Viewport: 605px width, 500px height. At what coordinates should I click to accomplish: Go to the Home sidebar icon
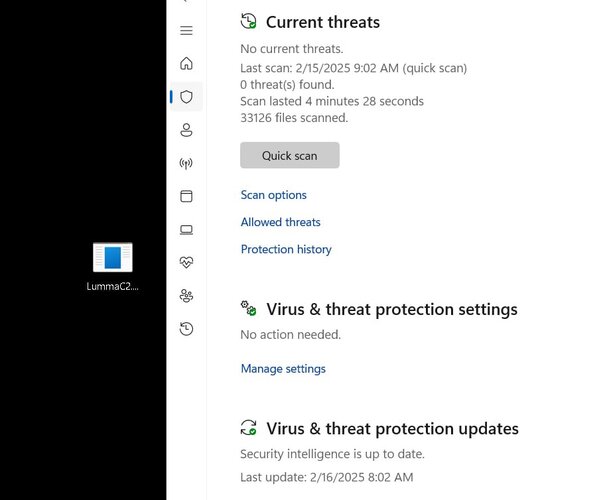point(186,63)
